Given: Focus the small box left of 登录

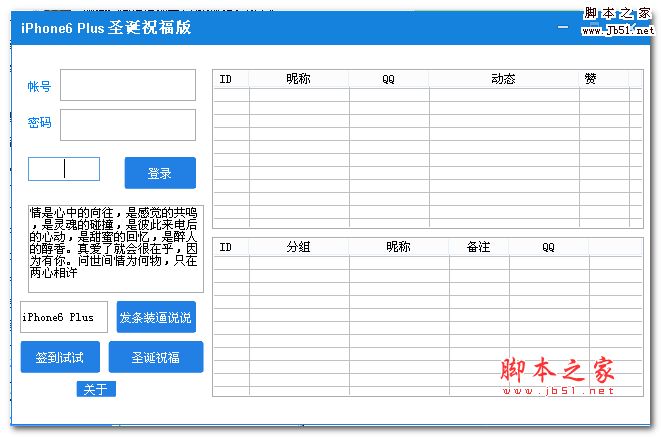Looking at the screenshot, I should [64, 169].
